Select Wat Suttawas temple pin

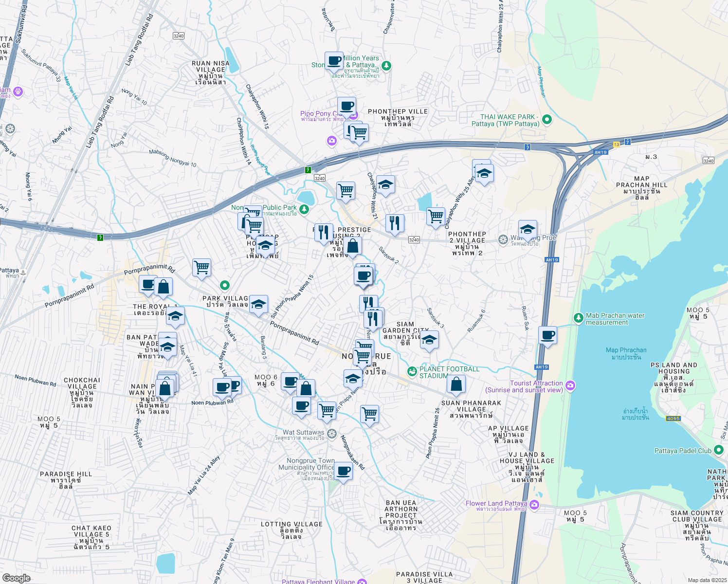coord(332,434)
